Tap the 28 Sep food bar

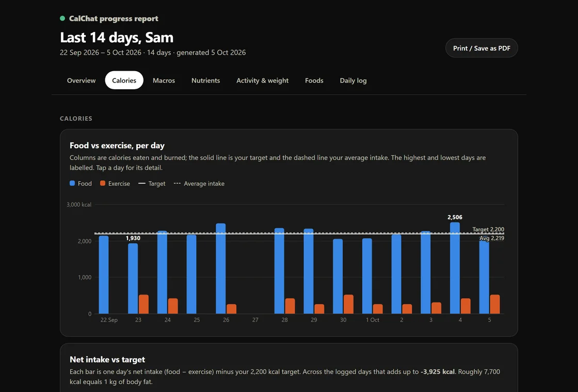[x=279, y=271]
